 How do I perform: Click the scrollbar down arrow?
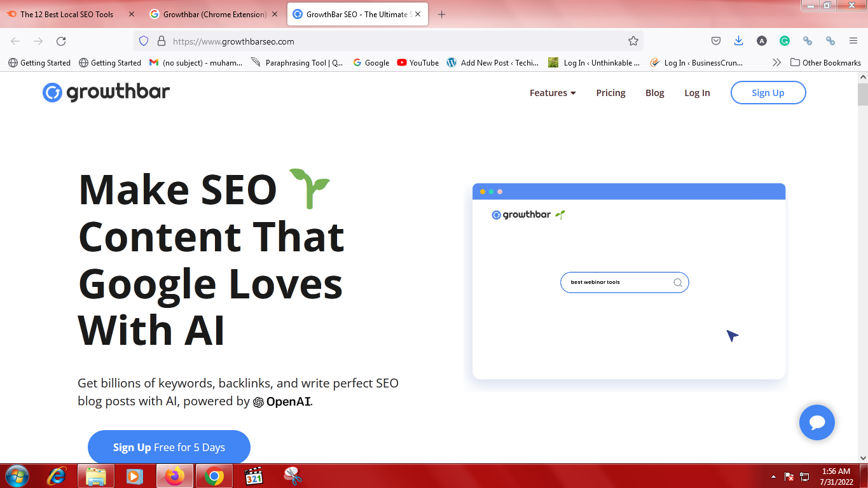tap(862, 457)
